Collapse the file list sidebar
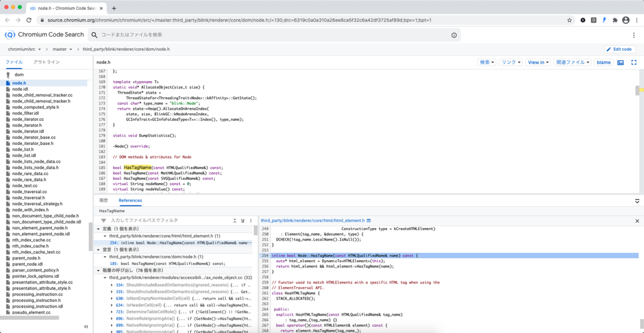Viewport: 644px width, 333px height. (86, 326)
